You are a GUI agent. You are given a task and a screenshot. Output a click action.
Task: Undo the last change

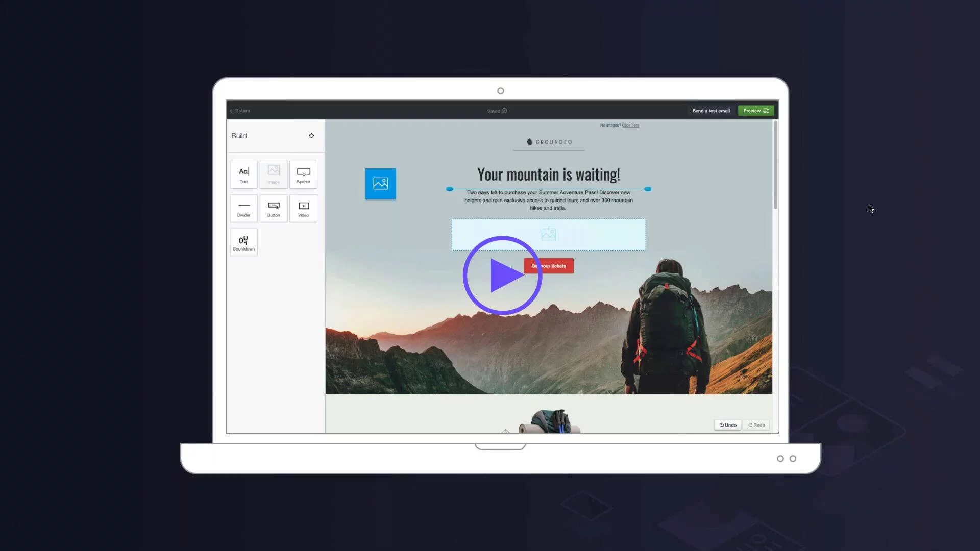point(727,424)
